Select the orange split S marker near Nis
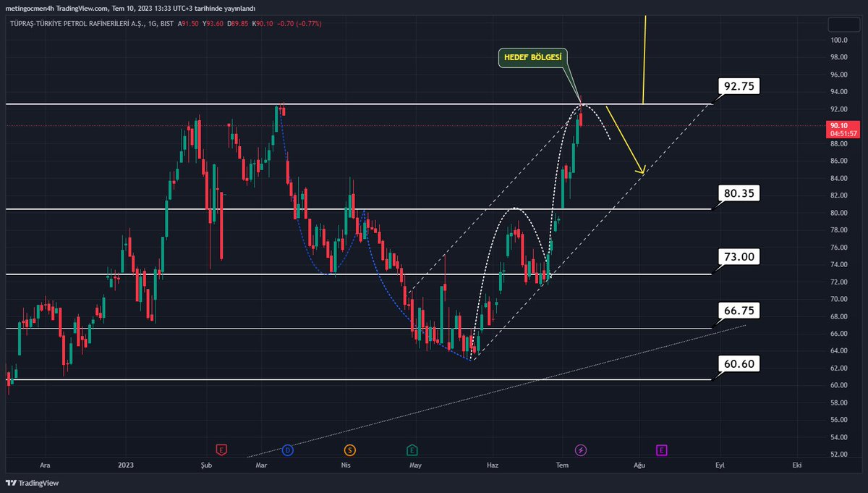Image resolution: width=868 pixels, height=493 pixels. [350, 450]
